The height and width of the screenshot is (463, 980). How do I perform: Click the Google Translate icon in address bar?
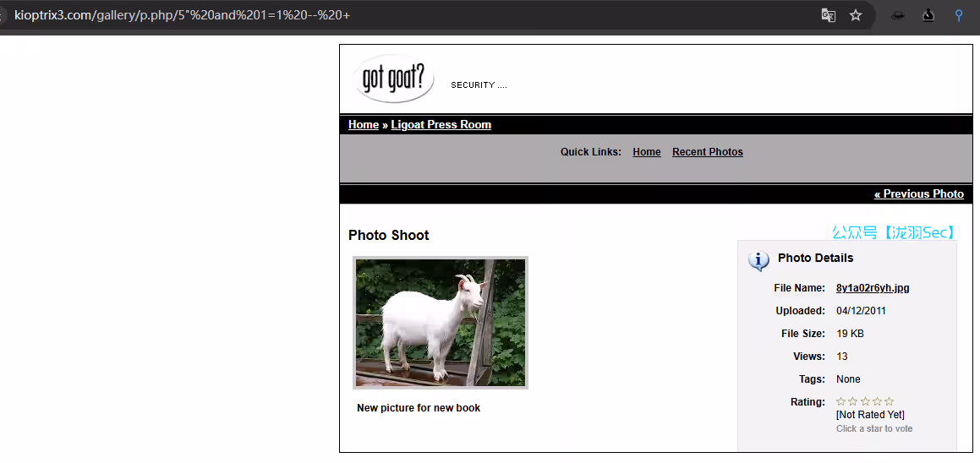[x=829, y=15]
